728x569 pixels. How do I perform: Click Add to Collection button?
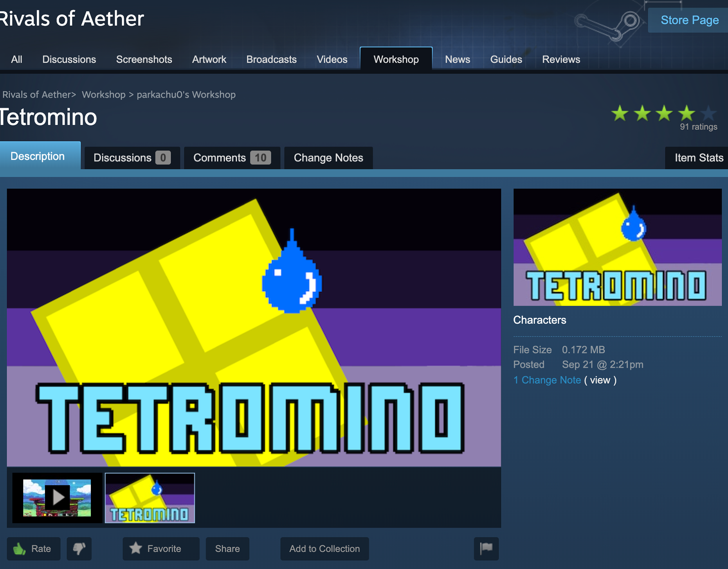pos(324,549)
